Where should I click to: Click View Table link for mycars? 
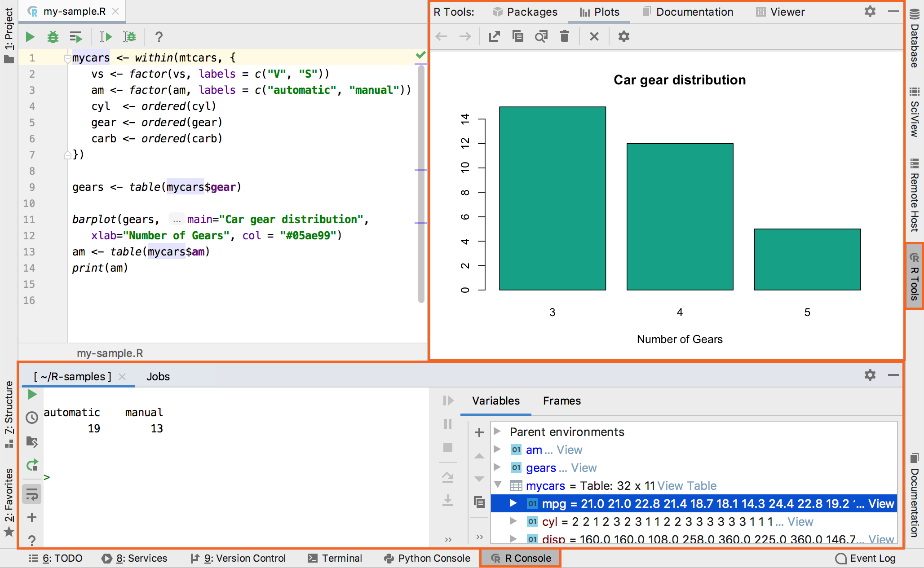(x=686, y=486)
